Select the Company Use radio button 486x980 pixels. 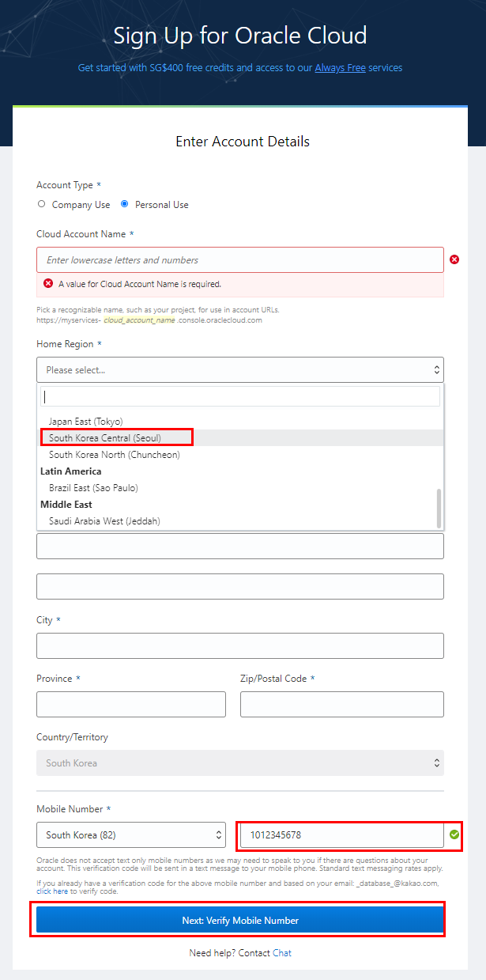(x=42, y=204)
